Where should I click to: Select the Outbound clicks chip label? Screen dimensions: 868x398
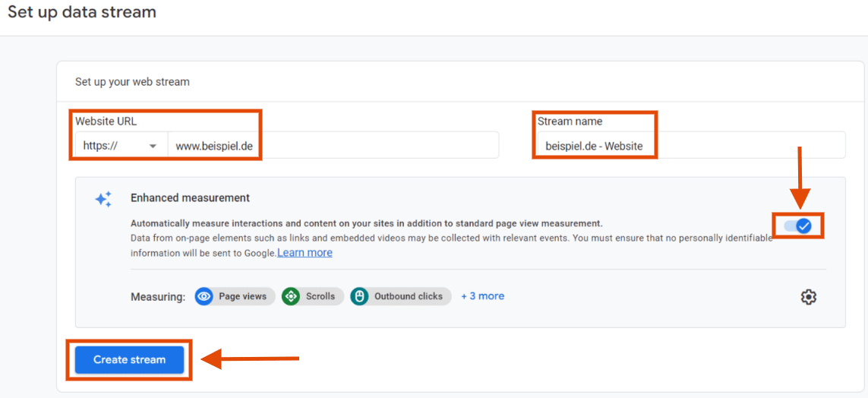pyautogui.click(x=409, y=296)
